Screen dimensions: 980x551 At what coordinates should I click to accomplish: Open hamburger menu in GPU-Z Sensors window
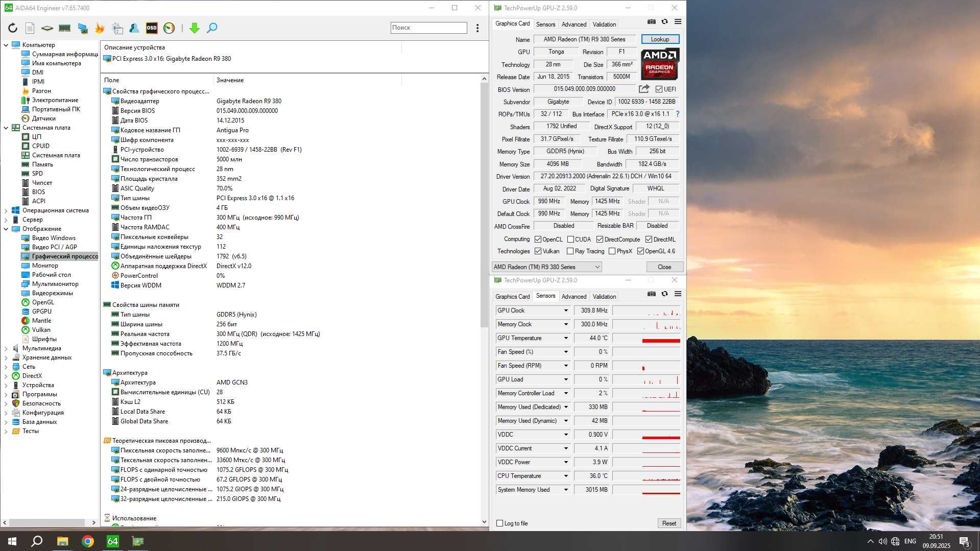tap(678, 294)
